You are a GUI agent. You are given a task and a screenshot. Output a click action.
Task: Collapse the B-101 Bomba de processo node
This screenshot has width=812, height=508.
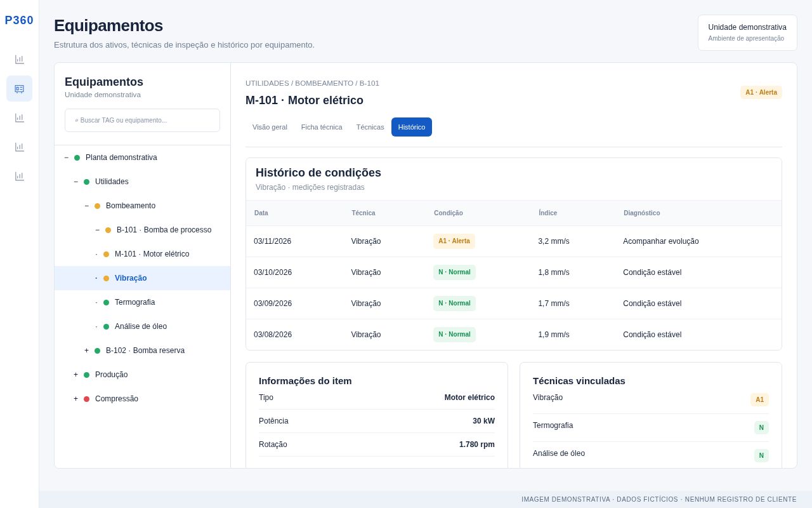pyautogui.click(x=98, y=230)
